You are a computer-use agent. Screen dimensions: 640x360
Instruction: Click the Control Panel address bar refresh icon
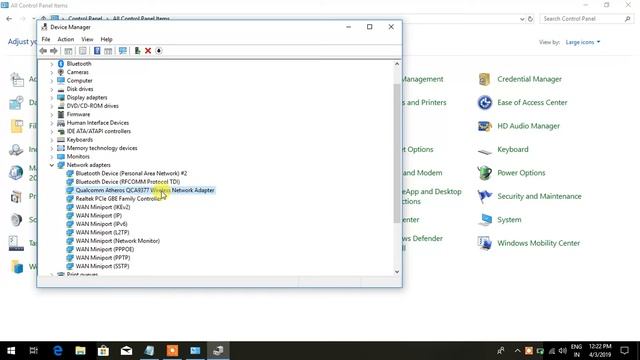530,19
